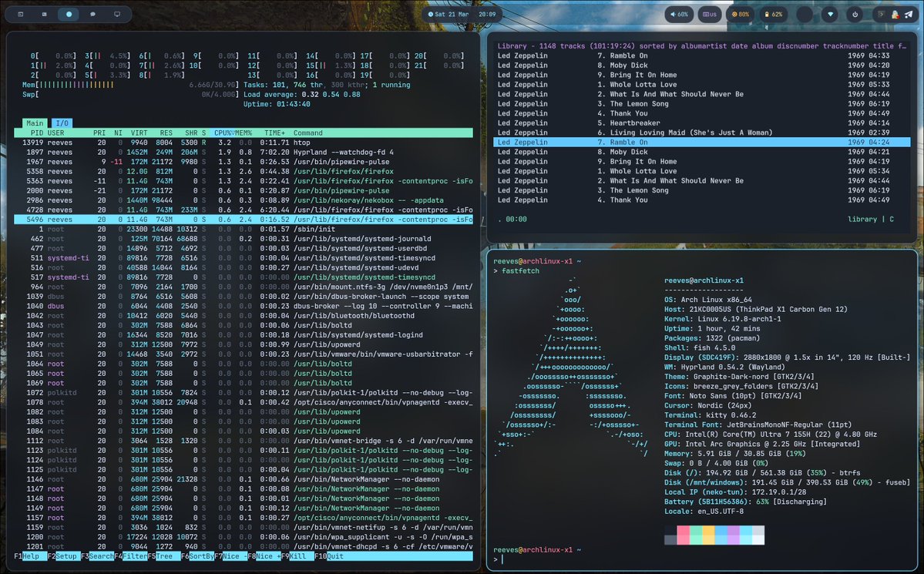
Task: Click the 'library | C' status in music player
Action: pyautogui.click(x=871, y=220)
